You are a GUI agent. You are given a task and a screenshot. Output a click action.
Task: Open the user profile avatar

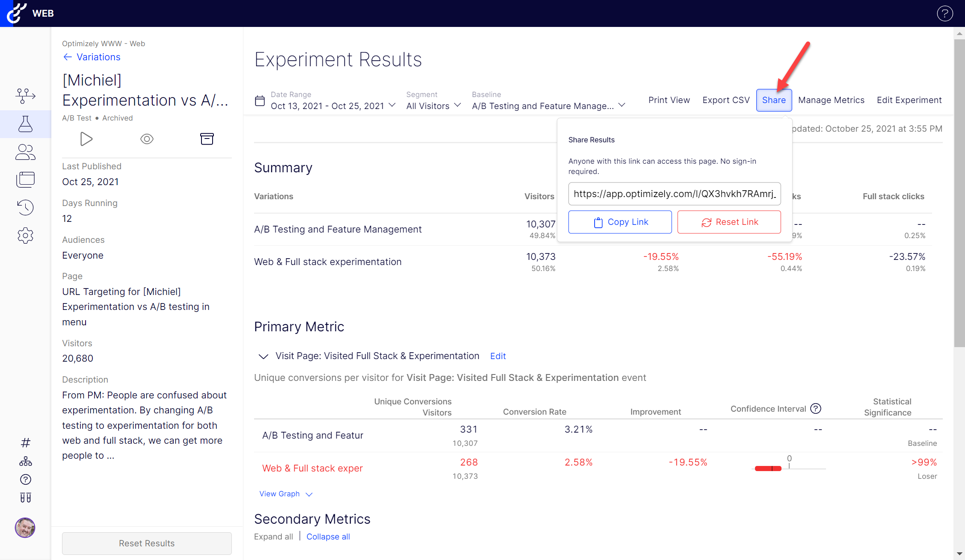[25, 528]
